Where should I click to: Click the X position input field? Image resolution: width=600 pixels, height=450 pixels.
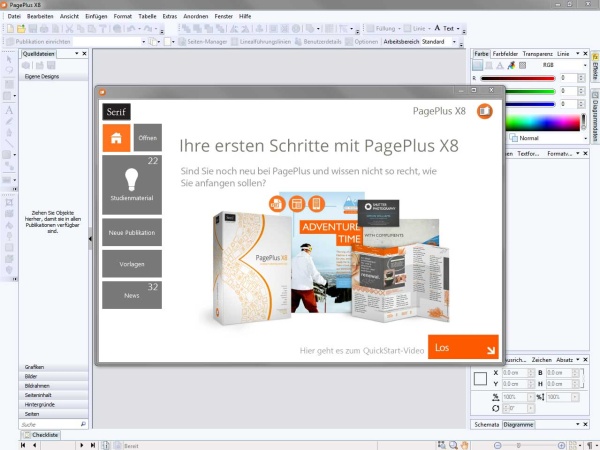click(514, 372)
